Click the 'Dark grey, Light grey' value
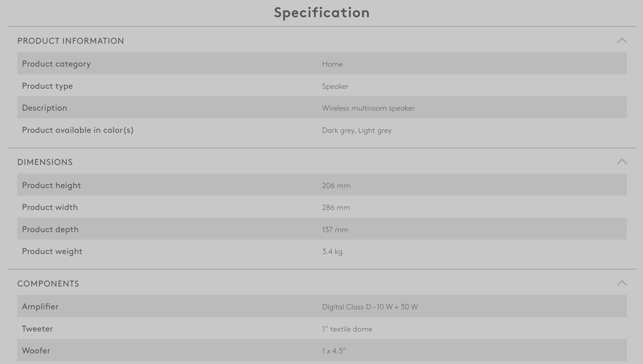 coord(357,130)
